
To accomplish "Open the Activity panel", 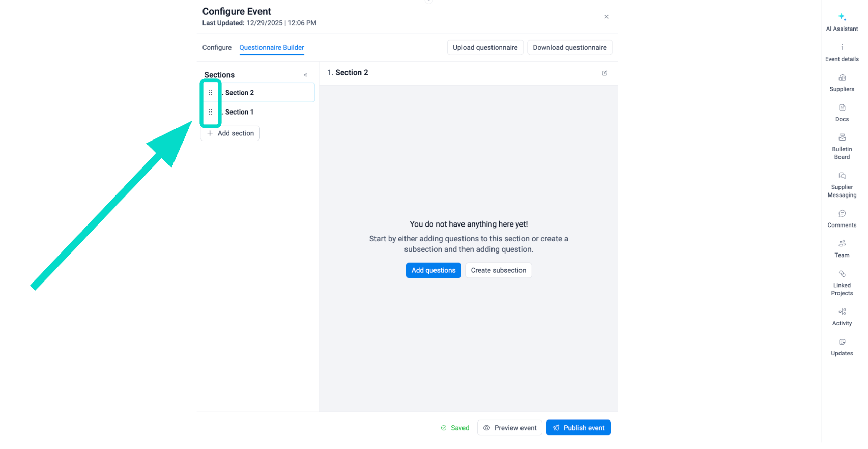I will point(842,317).
